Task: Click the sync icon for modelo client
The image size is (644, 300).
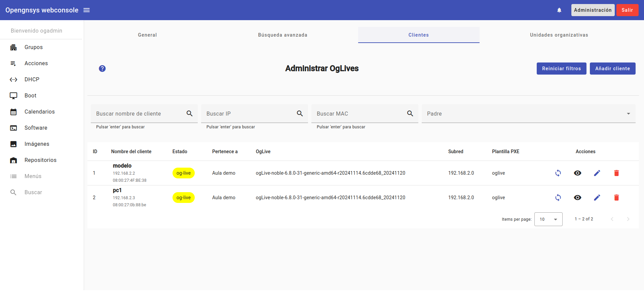Action: pos(558,173)
